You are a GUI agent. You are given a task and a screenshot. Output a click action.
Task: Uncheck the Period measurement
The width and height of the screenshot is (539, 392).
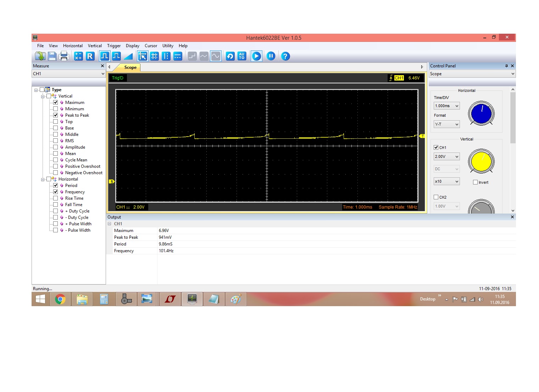[56, 186]
